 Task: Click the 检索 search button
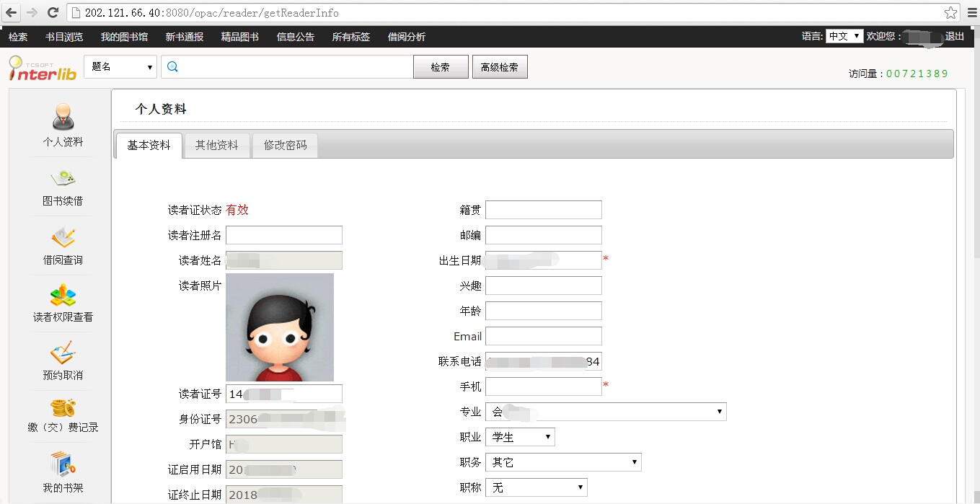441,67
